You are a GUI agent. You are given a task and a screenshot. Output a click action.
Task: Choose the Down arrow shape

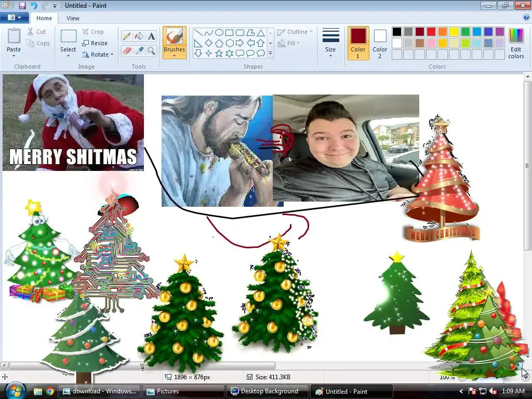coord(198,54)
